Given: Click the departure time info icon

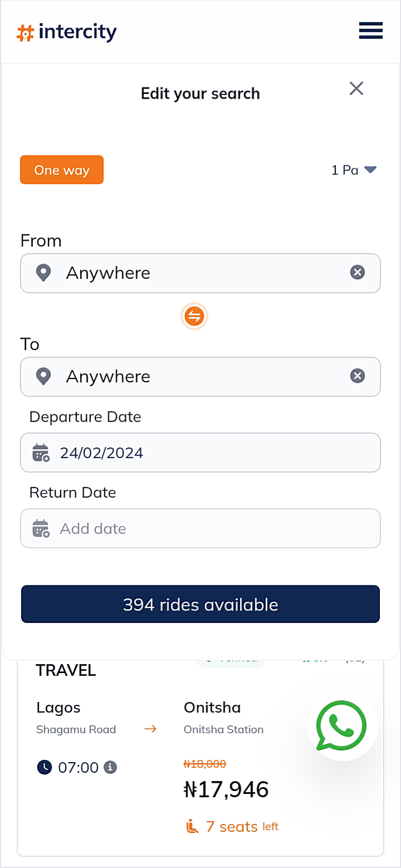Looking at the screenshot, I should coord(110,768).
